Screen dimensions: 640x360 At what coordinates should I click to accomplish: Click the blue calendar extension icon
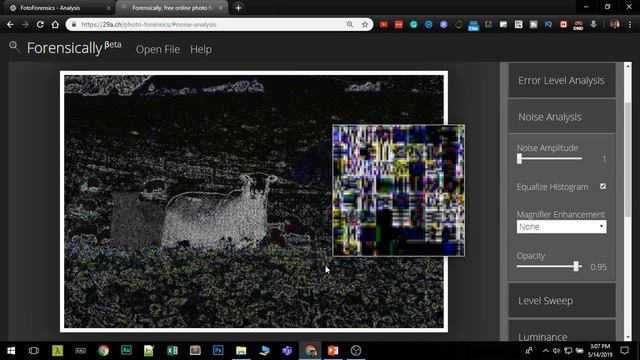pos(473,25)
